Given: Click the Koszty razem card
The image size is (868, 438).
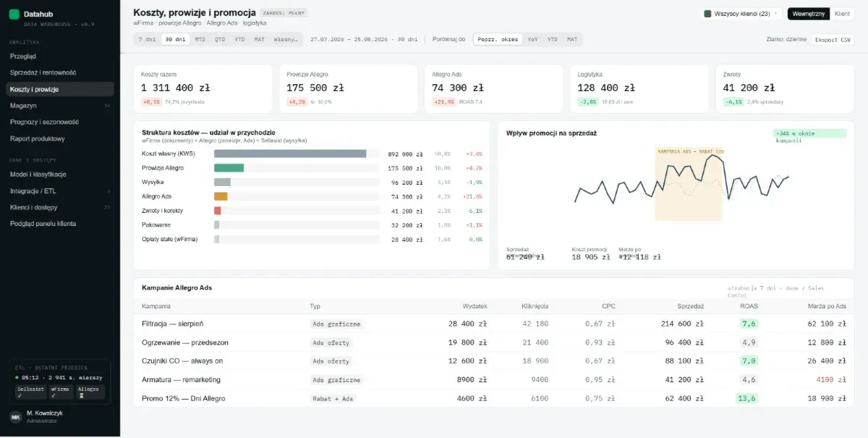Looking at the screenshot, I should coord(203,89).
